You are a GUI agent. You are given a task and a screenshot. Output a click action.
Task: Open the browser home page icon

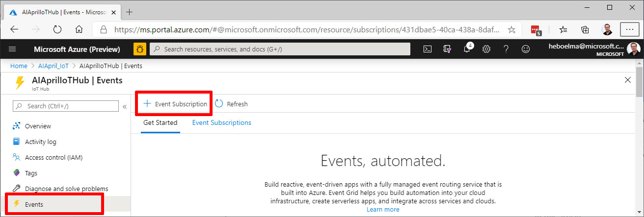click(79, 29)
